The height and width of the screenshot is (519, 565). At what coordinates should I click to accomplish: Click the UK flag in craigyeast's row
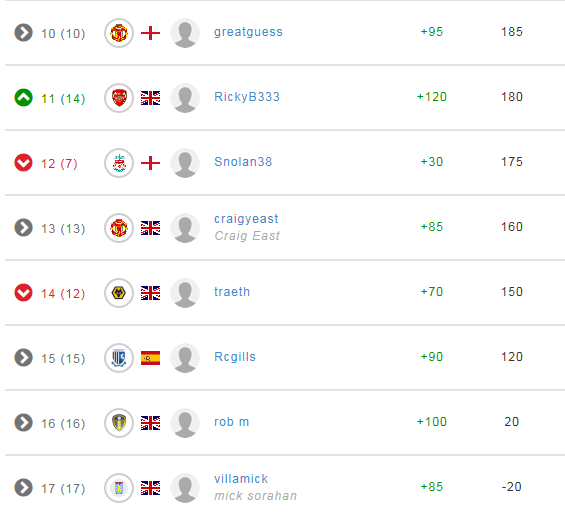tap(150, 228)
